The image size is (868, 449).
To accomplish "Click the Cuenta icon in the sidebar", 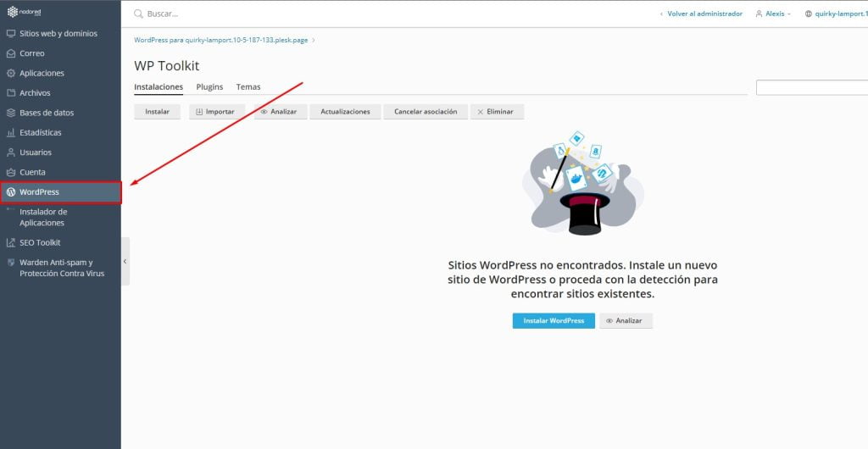I will 10,172.
